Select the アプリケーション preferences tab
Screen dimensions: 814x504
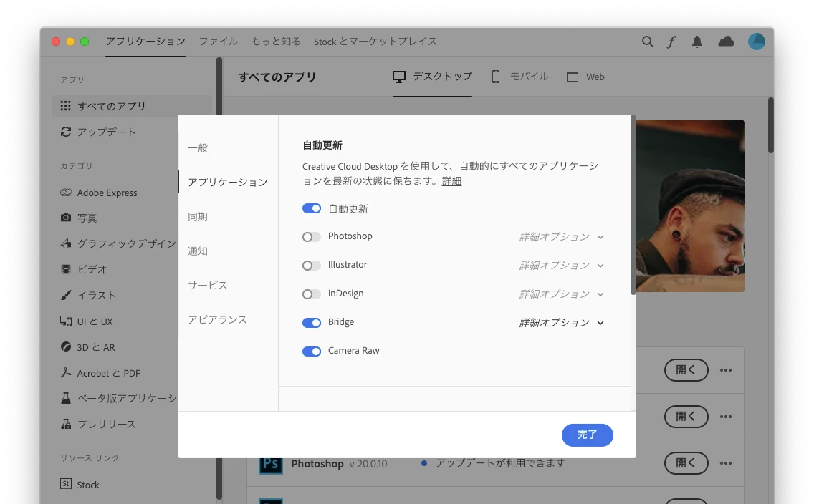[228, 182]
